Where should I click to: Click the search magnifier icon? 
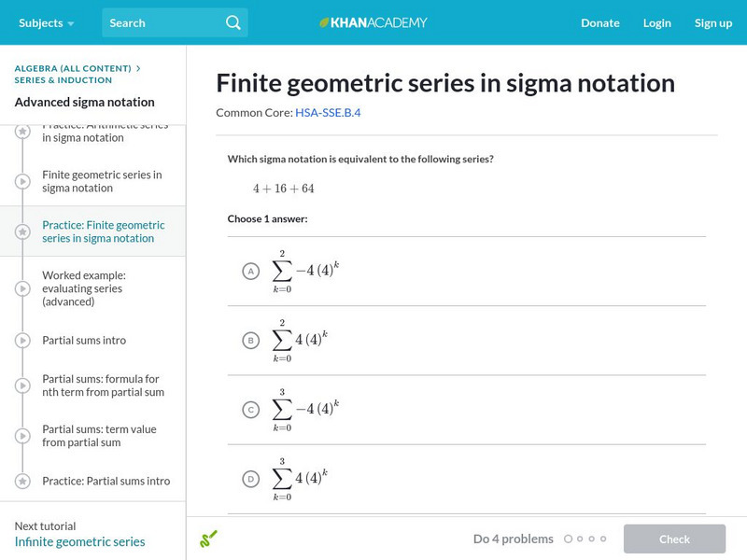click(x=233, y=22)
